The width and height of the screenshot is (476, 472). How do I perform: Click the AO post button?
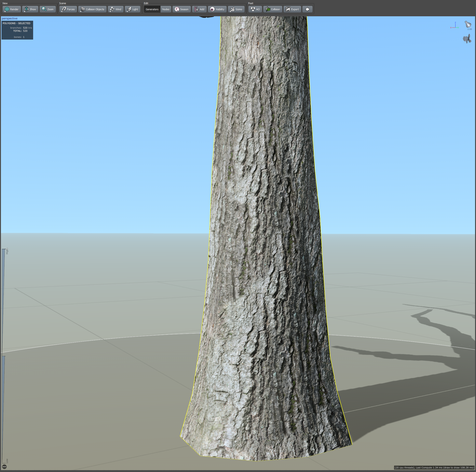coord(255,9)
